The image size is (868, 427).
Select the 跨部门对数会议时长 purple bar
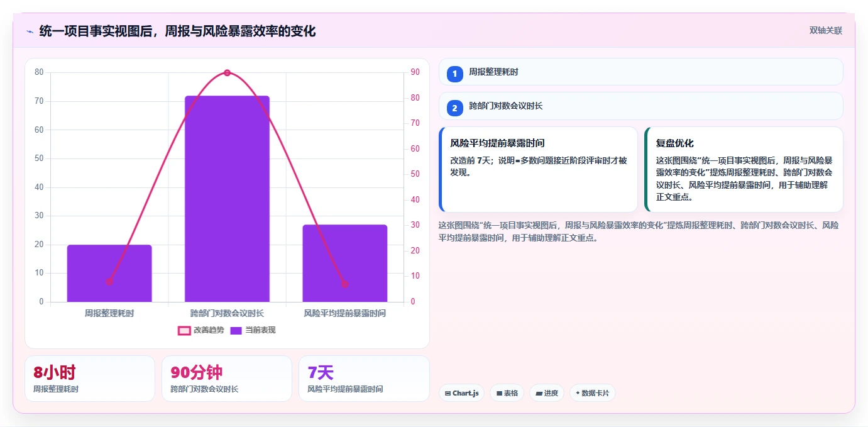point(227,199)
